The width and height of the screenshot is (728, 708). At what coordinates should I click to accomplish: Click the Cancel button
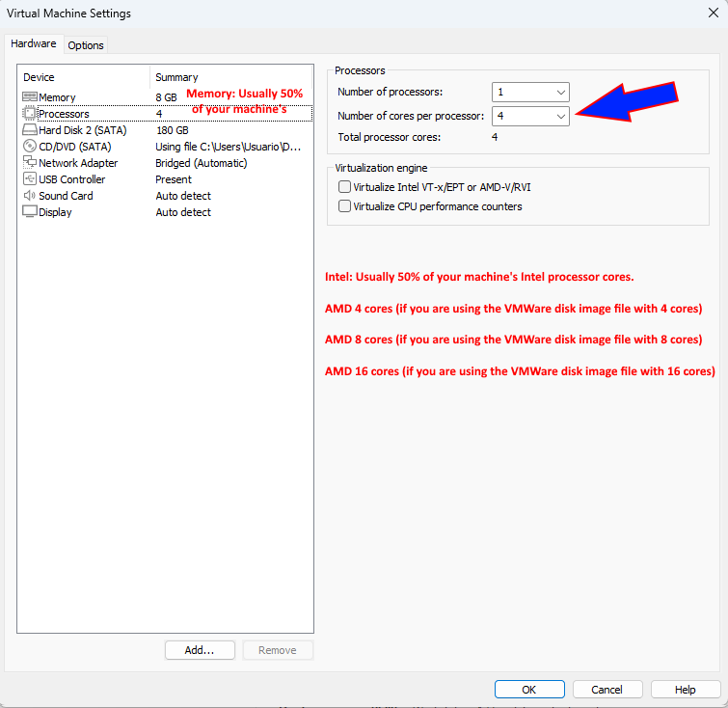click(607, 690)
